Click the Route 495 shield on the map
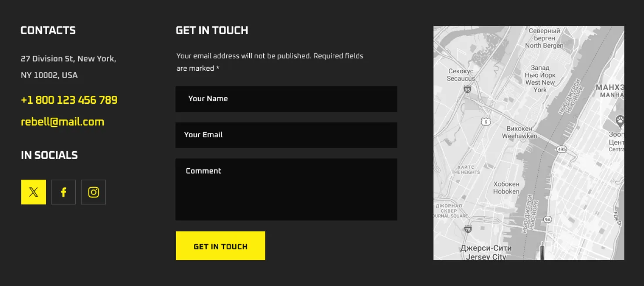The image size is (644, 286). [562, 150]
